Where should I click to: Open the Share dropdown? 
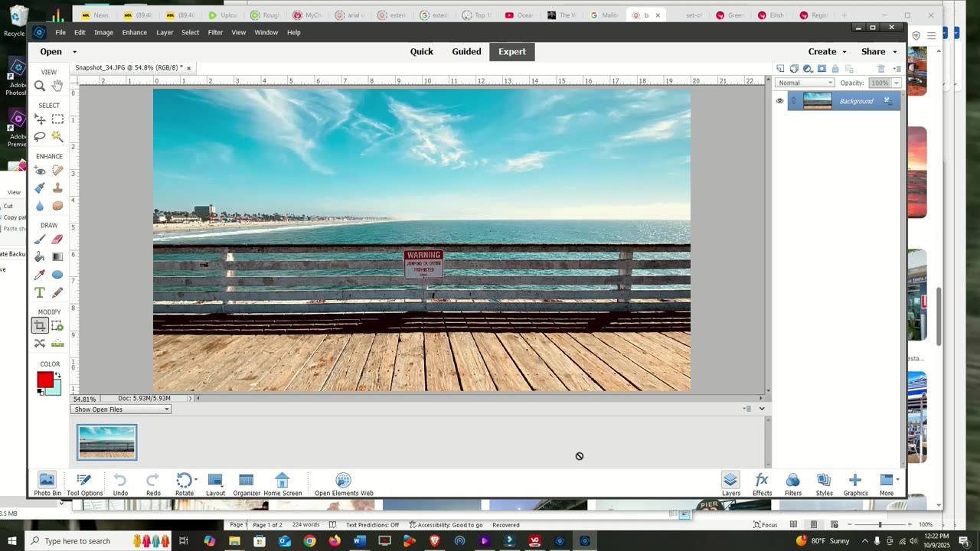(879, 52)
